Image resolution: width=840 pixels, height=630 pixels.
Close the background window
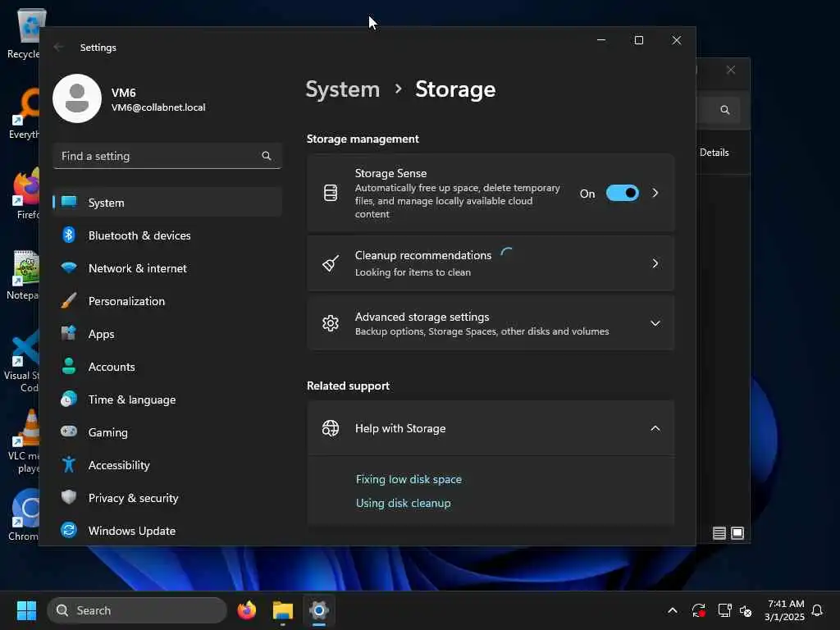pos(731,70)
